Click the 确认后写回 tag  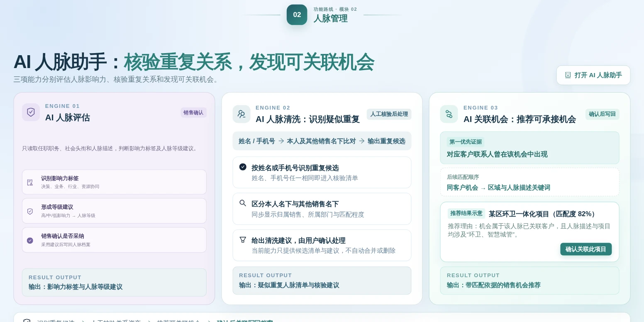coord(603,114)
